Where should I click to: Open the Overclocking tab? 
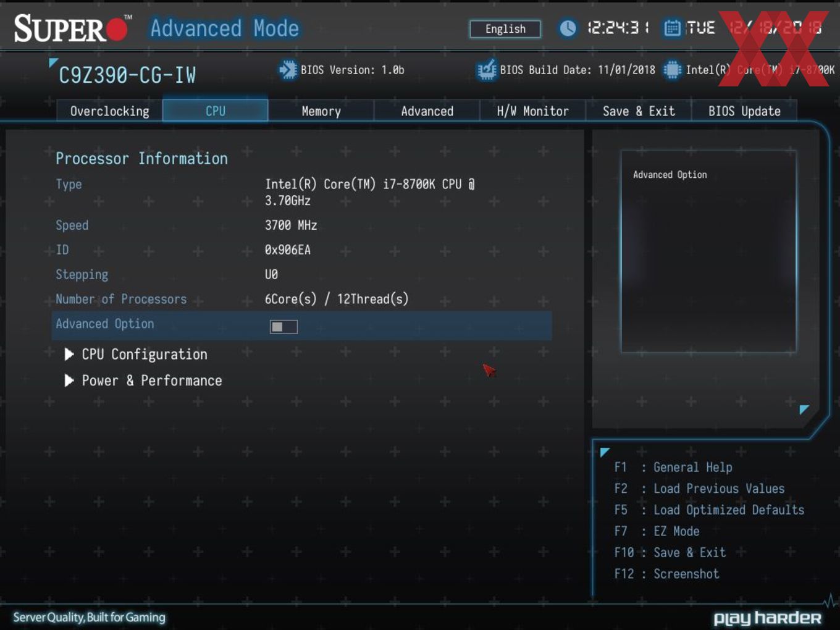coord(109,111)
